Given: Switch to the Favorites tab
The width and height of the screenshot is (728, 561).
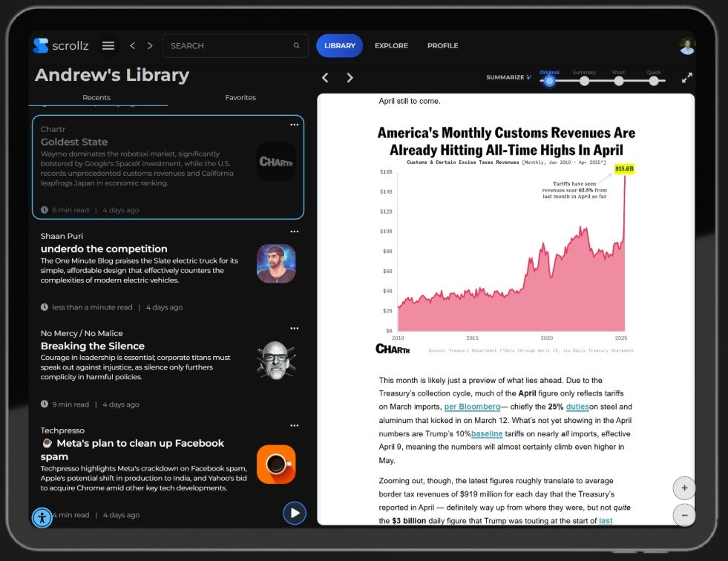Looking at the screenshot, I should (240, 97).
